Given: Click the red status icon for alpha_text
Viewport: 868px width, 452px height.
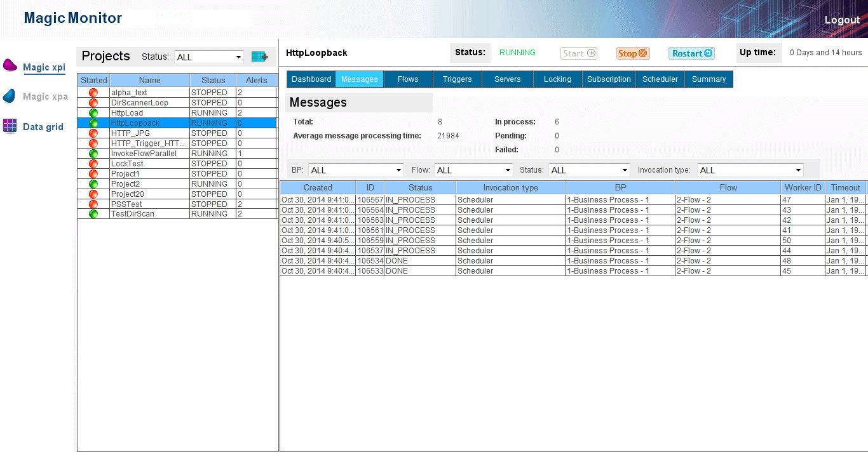Looking at the screenshot, I should pyautogui.click(x=93, y=93).
